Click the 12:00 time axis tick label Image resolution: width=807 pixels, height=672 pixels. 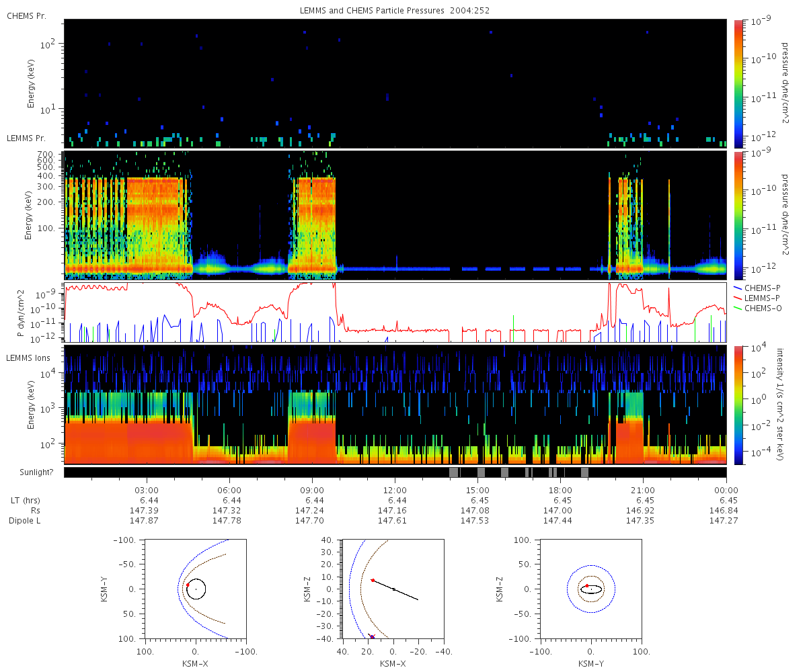click(x=395, y=490)
